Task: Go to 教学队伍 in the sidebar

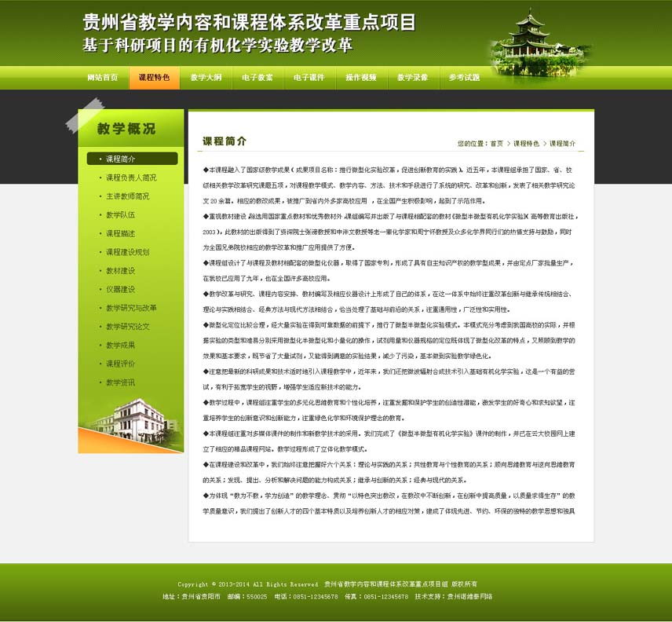Action: [x=120, y=214]
